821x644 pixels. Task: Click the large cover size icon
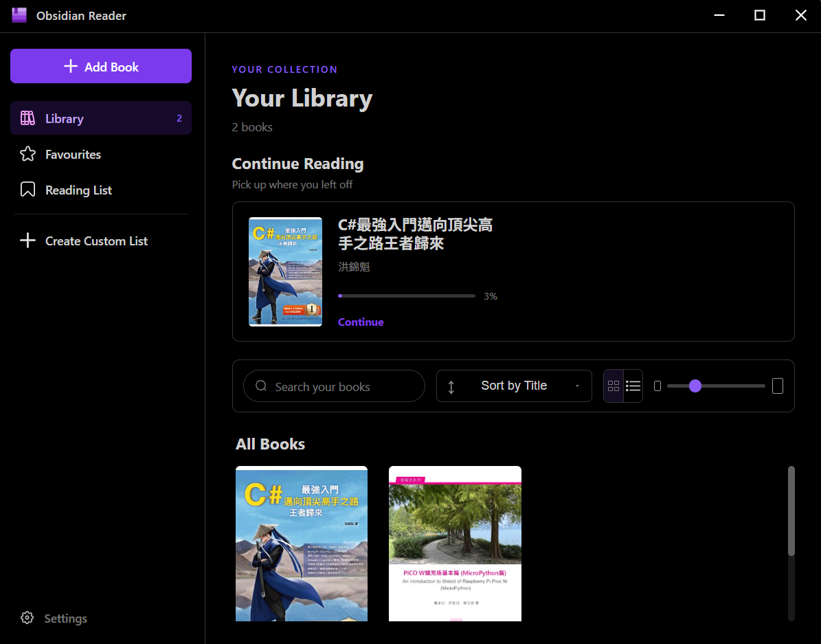pos(778,386)
